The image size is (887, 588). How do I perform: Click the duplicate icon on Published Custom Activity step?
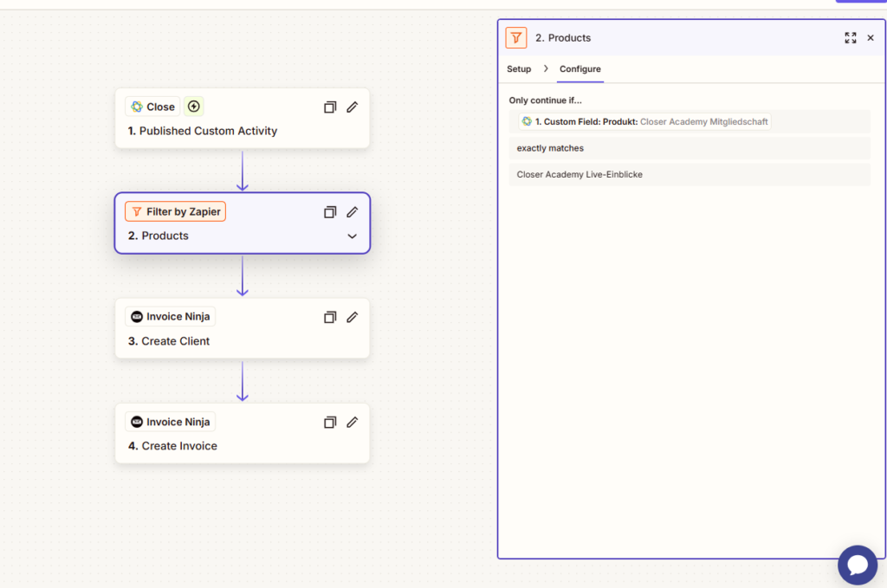330,107
